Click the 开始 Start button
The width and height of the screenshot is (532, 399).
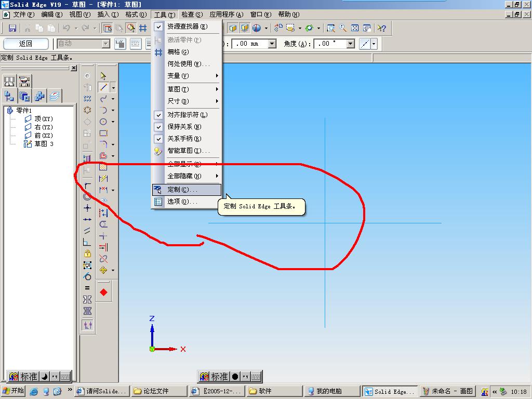point(14,391)
